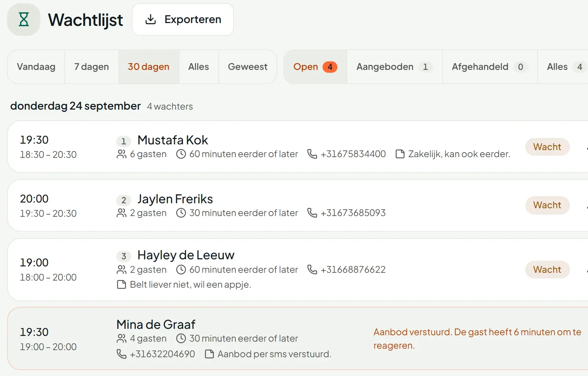
Task: Click the Aanbod verstuurd status message
Action: click(x=477, y=339)
